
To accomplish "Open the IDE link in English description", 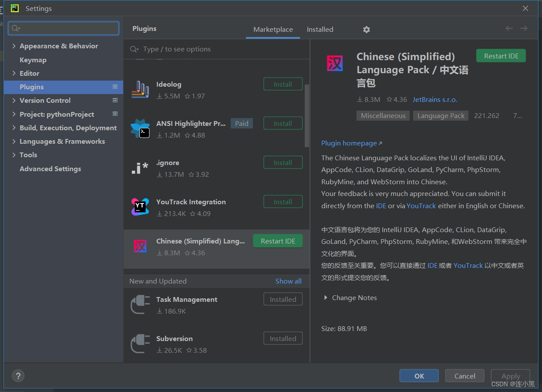I will tap(381, 206).
